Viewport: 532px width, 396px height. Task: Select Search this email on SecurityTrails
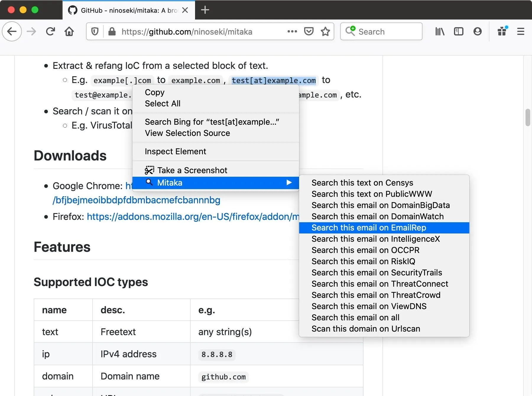click(384, 272)
